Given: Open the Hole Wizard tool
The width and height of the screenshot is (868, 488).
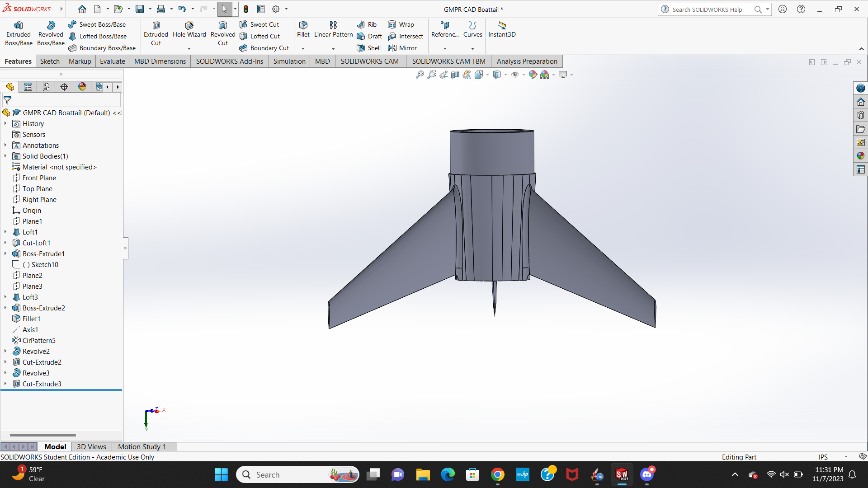Looking at the screenshot, I should [x=189, y=30].
